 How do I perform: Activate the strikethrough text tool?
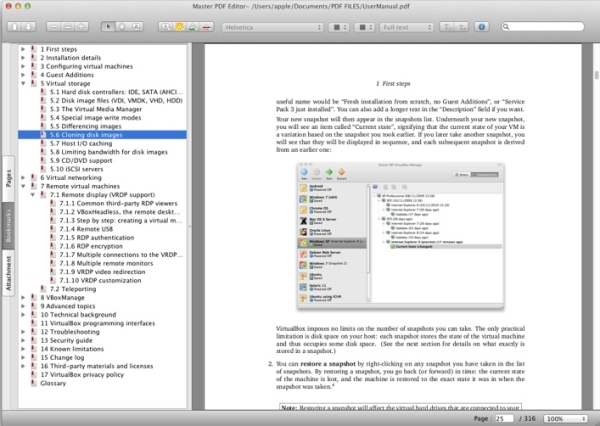[x=207, y=27]
